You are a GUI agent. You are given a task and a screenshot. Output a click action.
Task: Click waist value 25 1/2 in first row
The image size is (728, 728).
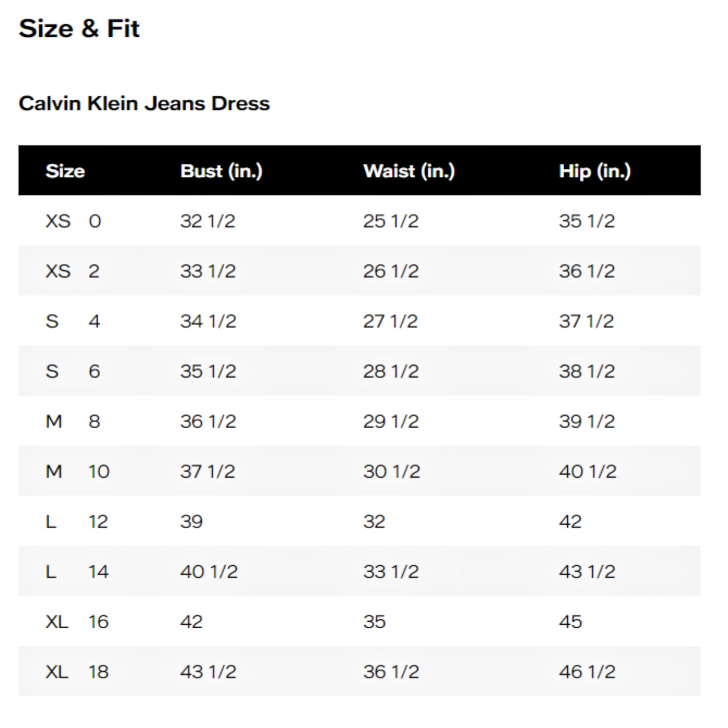(390, 221)
